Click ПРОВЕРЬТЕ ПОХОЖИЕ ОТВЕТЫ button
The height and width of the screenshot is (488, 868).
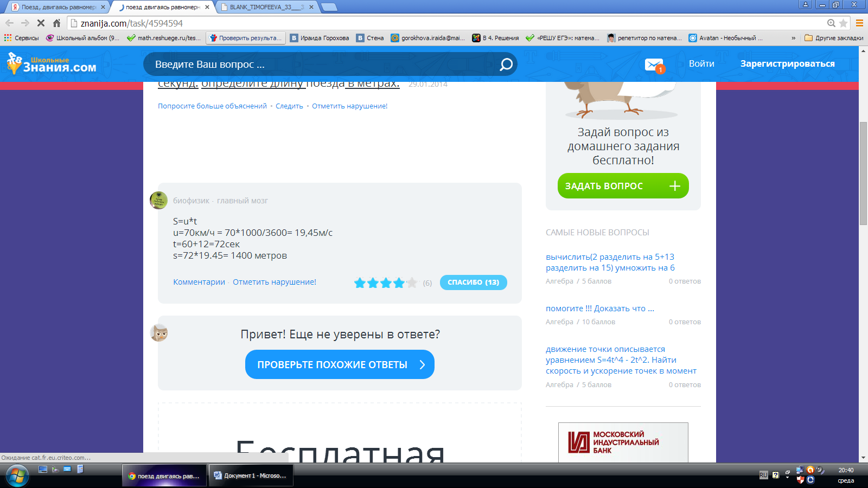[x=340, y=364]
